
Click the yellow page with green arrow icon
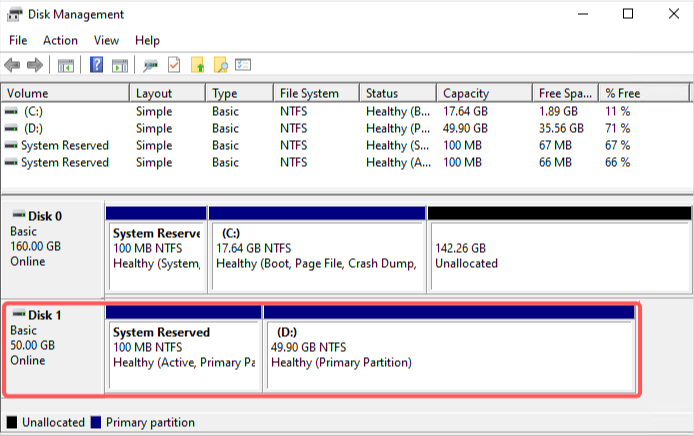click(x=197, y=65)
